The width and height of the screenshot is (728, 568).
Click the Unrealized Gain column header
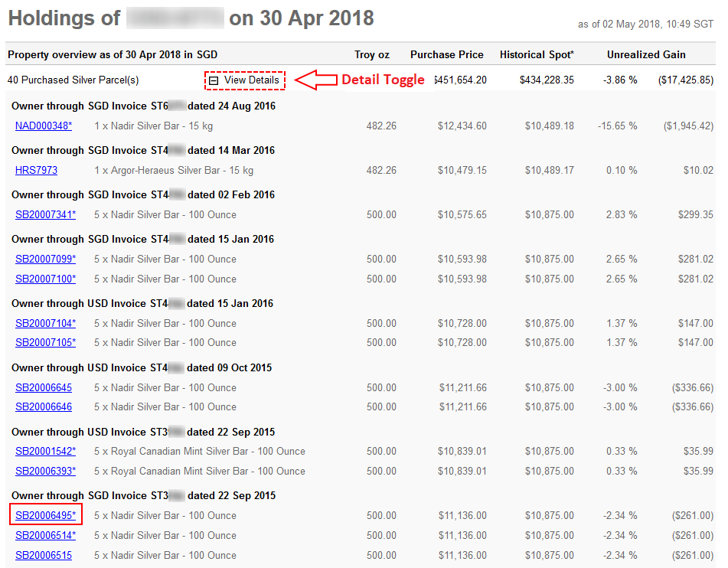(x=646, y=54)
